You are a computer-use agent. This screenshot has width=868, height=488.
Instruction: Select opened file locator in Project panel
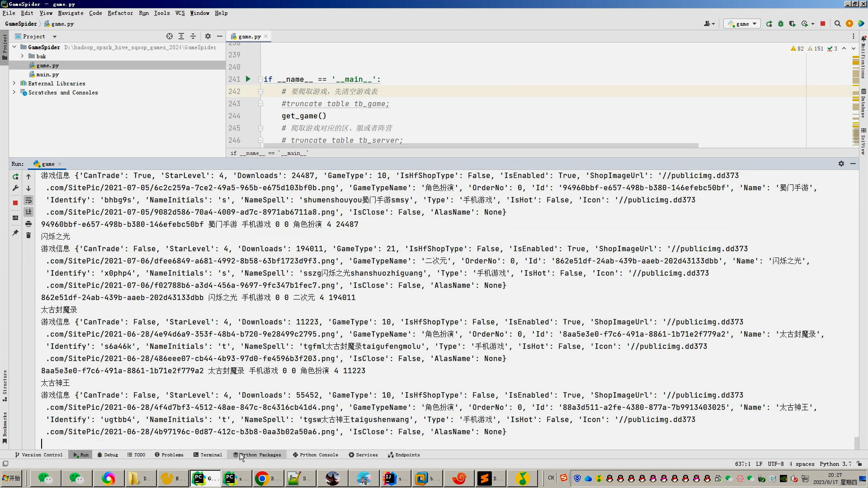coord(170,36)
